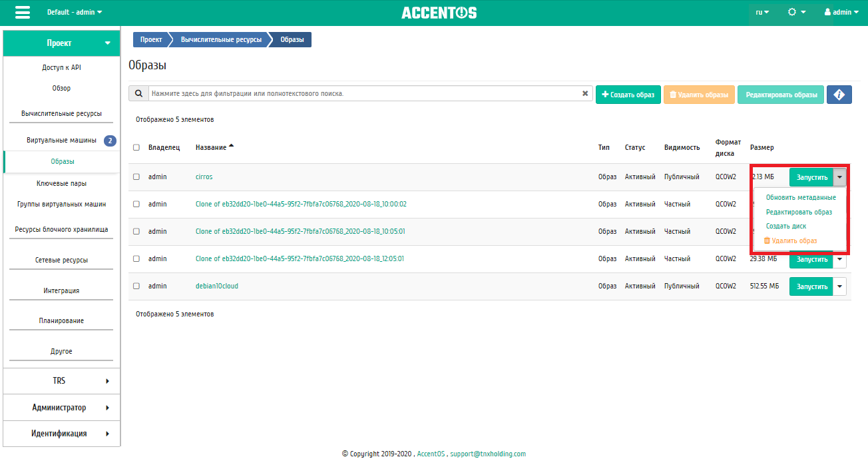Image resolution: width=868 pixels, height=461 pixels.
Task: Go to Ключевые пары in sidebar
Action: tap(61, 183)
